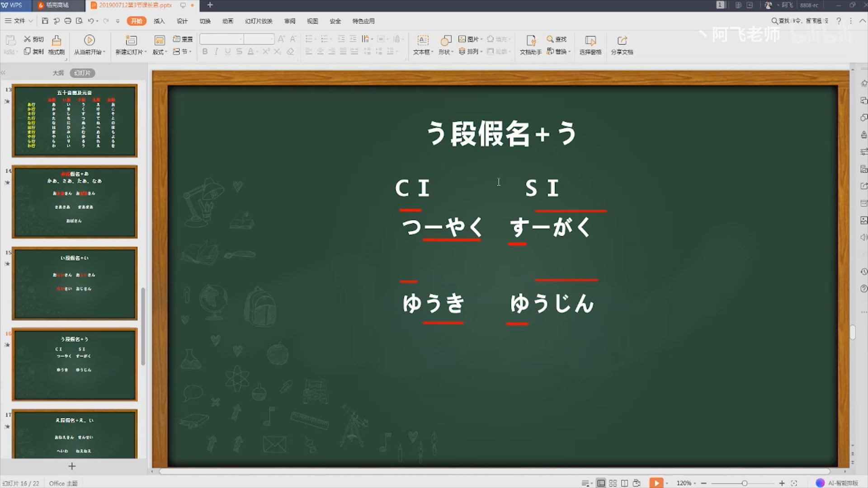Image resolution: width=868 pixels, height=488 pixels.
Task: Switch to slide sorter grid view
Action: tap(613, 483)
